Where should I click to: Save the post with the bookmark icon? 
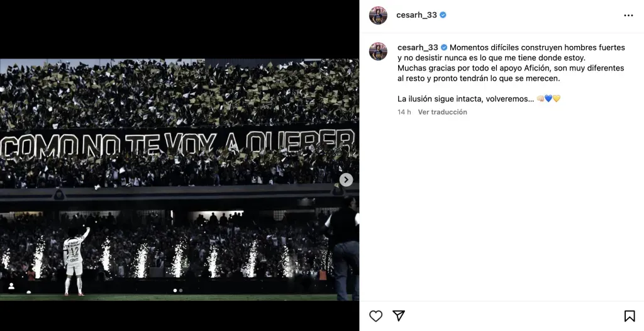(630, 316)
